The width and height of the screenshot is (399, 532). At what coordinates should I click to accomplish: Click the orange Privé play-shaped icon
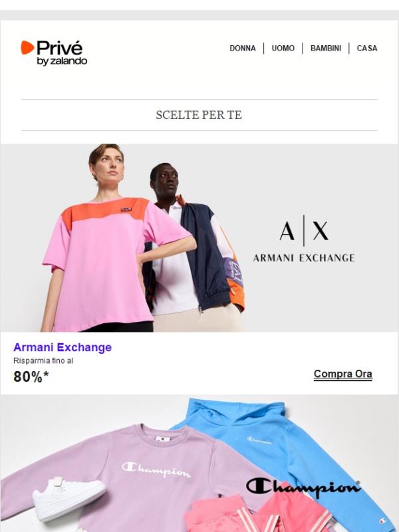27,47
